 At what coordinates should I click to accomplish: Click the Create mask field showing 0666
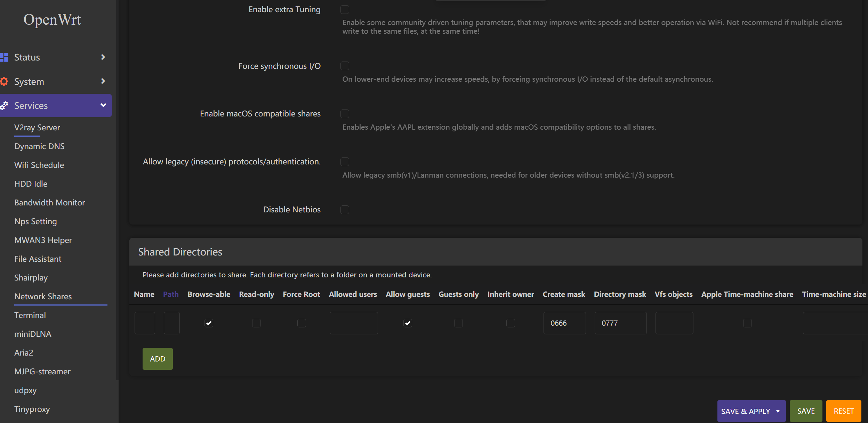[565, 323]
